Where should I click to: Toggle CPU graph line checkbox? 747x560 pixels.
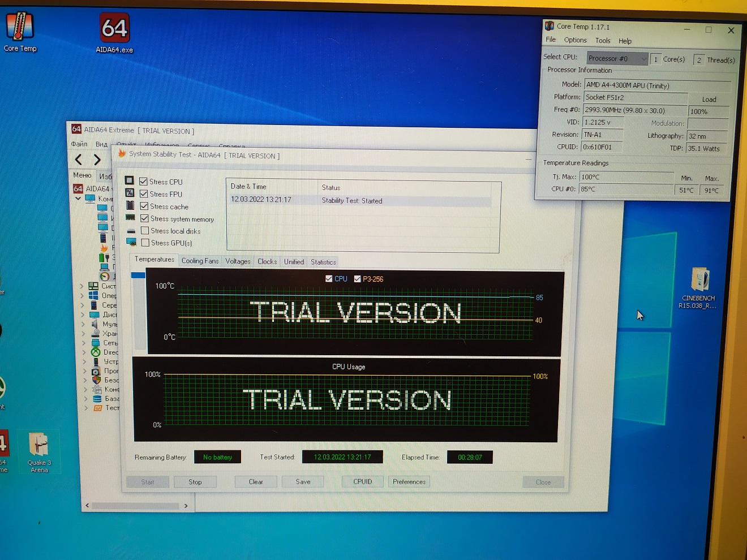[329, 278]
